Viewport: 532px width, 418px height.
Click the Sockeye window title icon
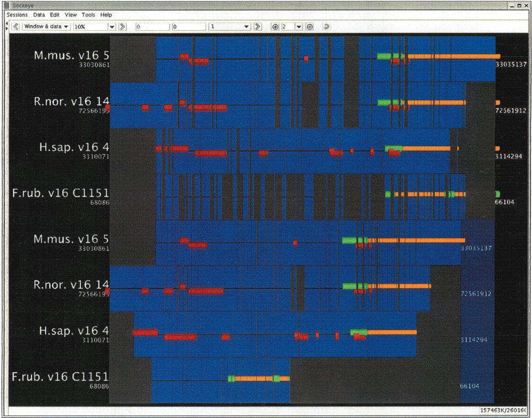(x=7, y=6)
